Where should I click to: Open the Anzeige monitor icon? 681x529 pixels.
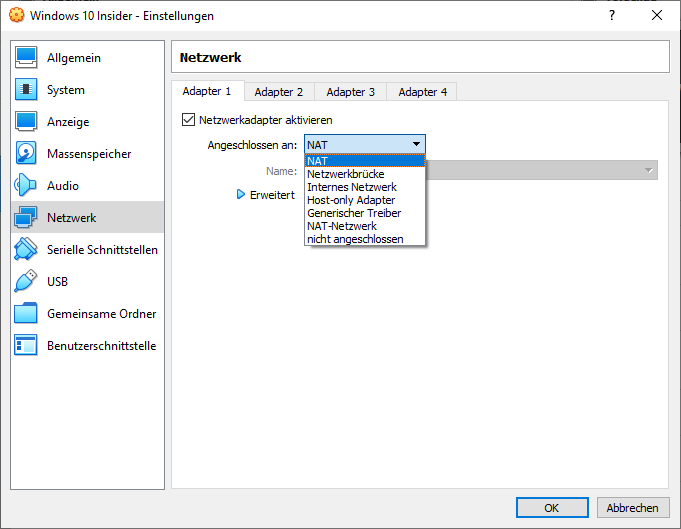click(x=26, y=122)
